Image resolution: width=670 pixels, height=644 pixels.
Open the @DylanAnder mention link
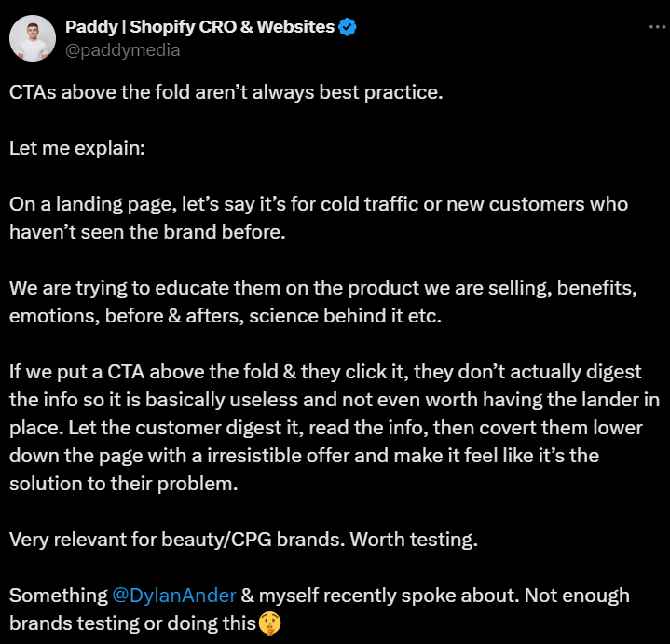coord(174,596)
